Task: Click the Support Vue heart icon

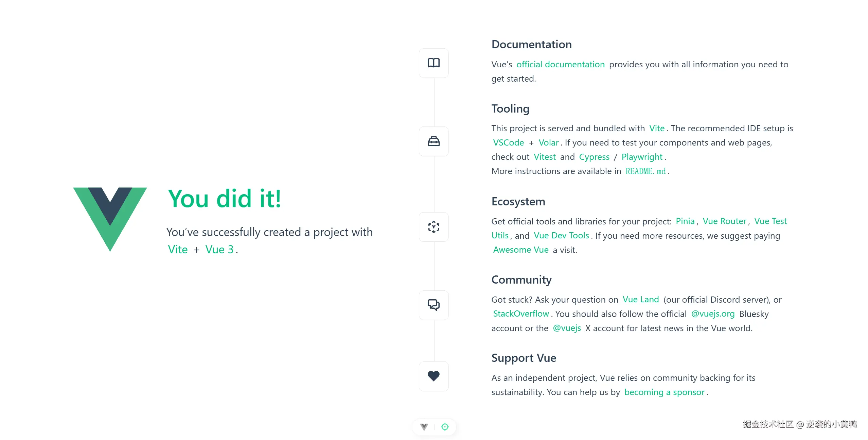Action: click(x=433, y=376)
